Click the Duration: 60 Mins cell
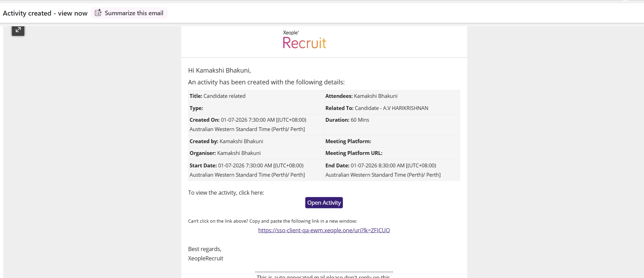The height and width of the screenshot is (278, 644). (x=392, y=124)
